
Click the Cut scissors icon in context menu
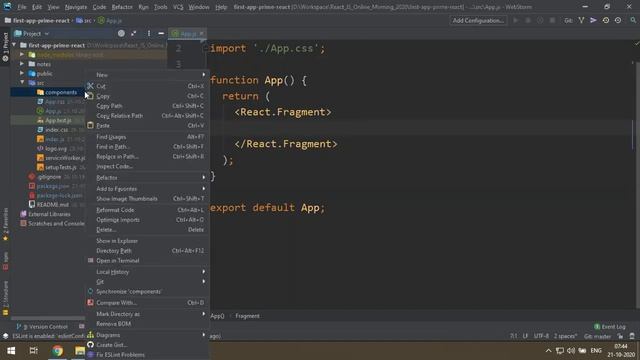[90, 86]
